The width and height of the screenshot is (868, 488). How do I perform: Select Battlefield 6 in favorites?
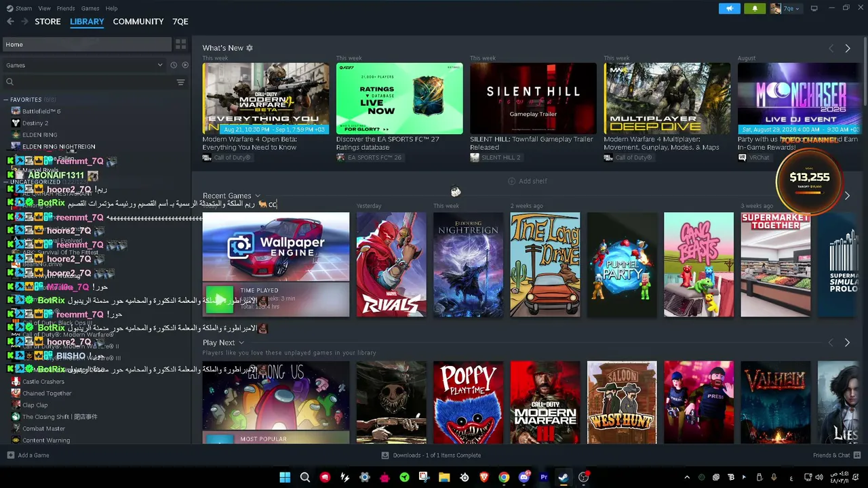41,111
